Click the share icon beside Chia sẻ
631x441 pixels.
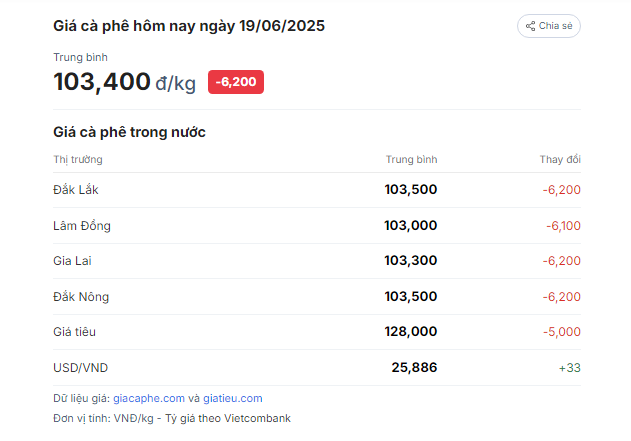[530, 26]
